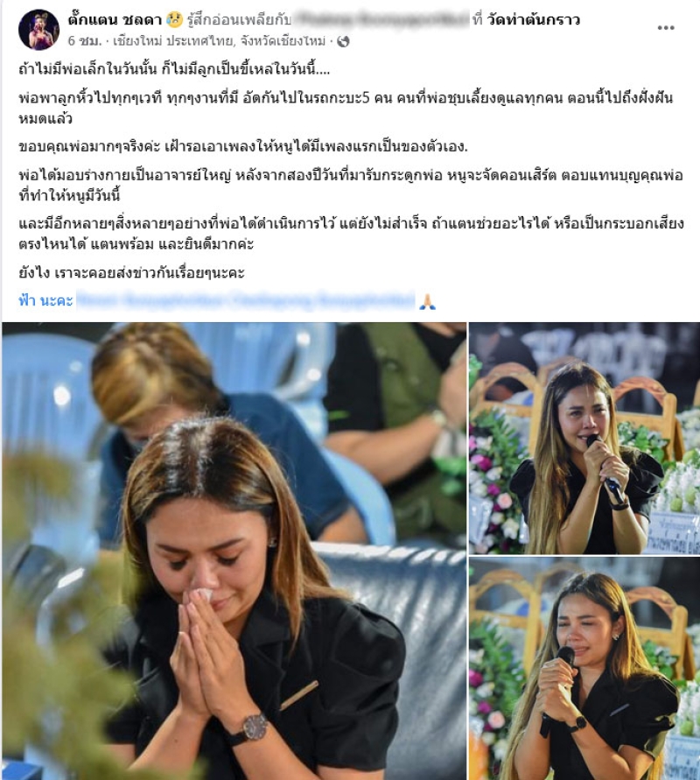Open large photo of woman praying with tissue

coord(234,552)
